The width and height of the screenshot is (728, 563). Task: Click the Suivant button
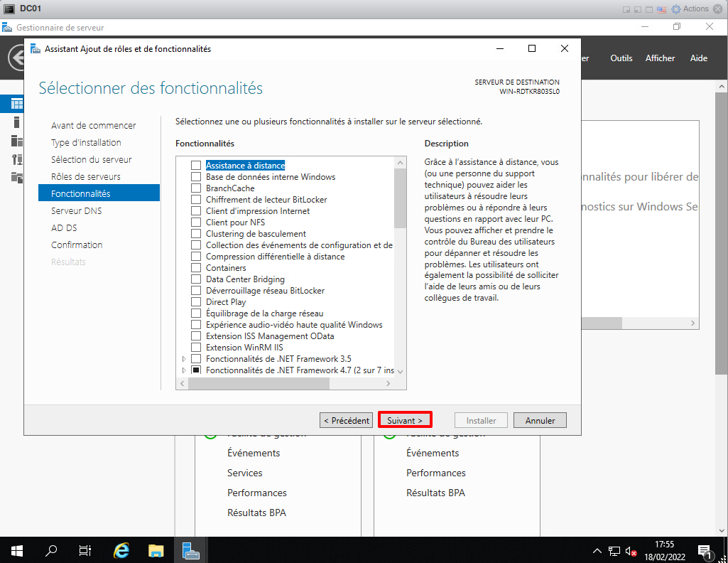point(404,420)
